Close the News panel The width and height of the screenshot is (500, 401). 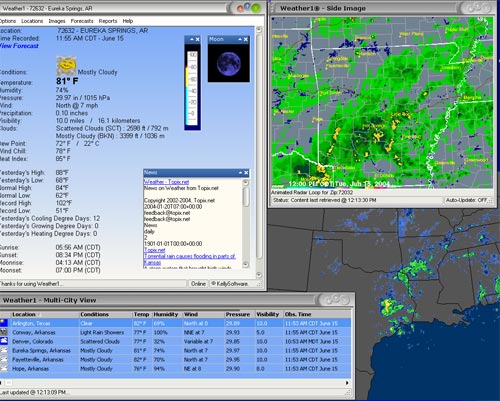pyautogui.click(x=246, y=173)
